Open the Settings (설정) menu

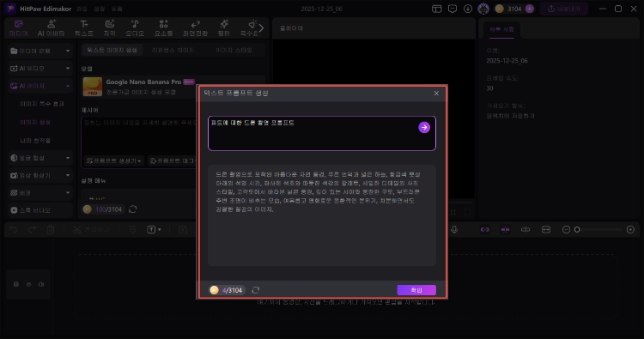point(99,9)
